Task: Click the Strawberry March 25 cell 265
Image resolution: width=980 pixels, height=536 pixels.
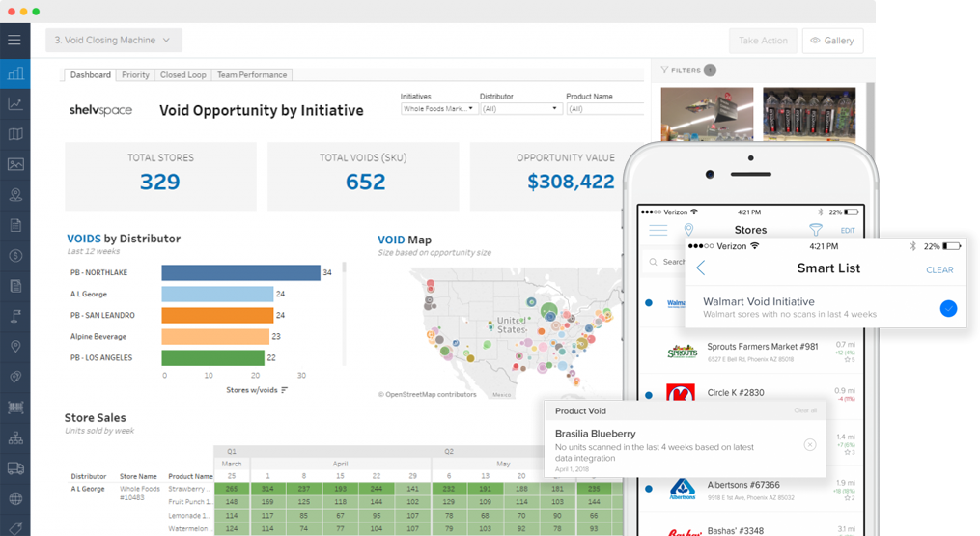Action: 232,489
